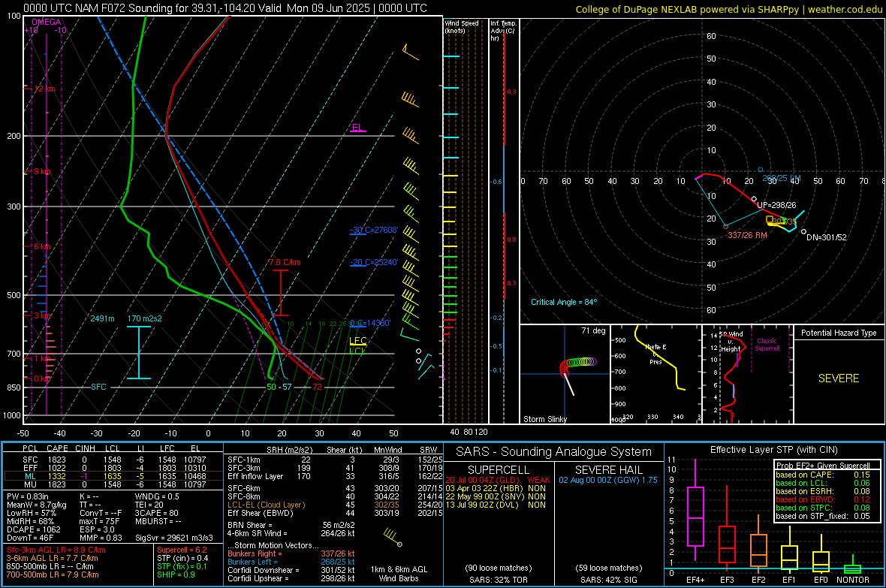This screenshot has width=886, height=588.
Task: Select the EL marker on the skew-T
Action: coord(357,128)
